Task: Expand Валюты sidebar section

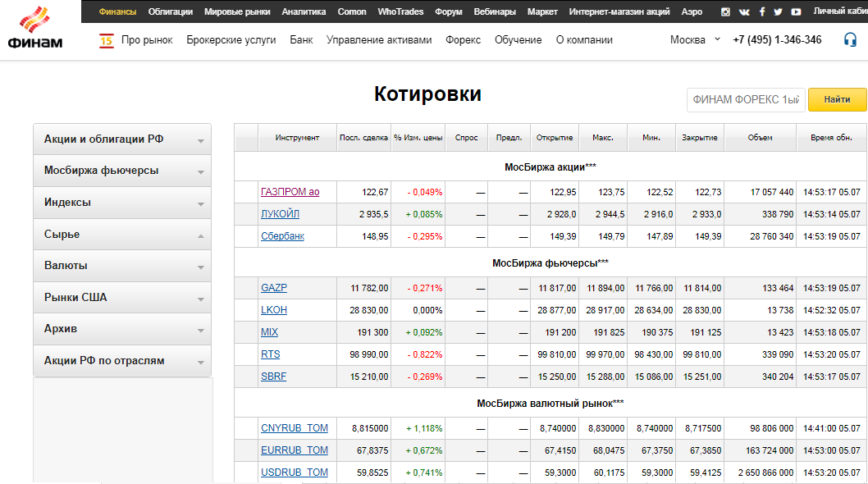Action: tap(122, 266)
